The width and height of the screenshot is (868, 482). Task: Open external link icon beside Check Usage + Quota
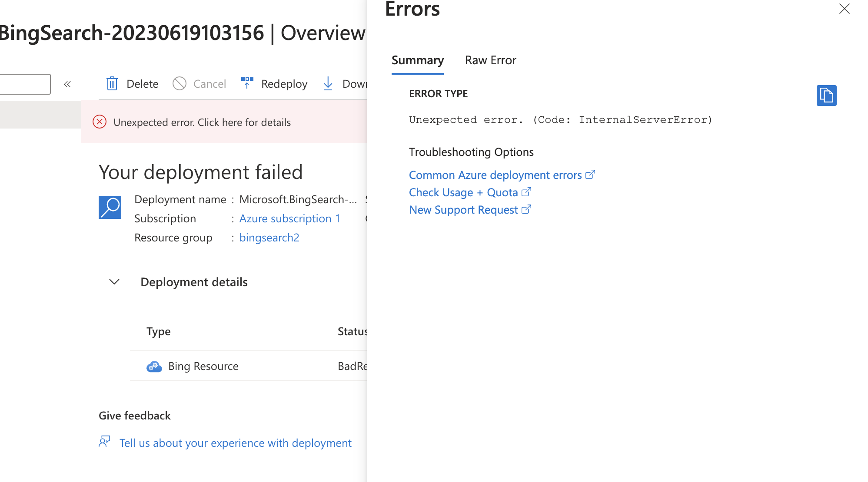tap(526, 192)
